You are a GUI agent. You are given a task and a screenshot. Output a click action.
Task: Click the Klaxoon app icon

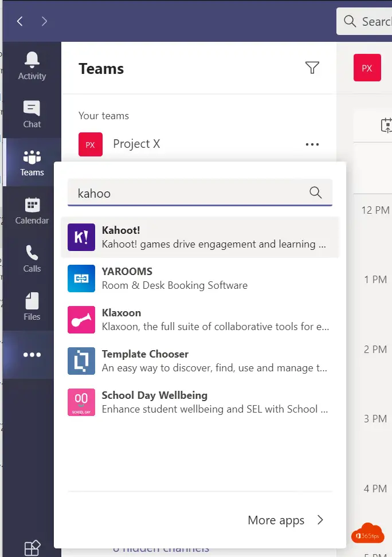click(x=81, y=320)
